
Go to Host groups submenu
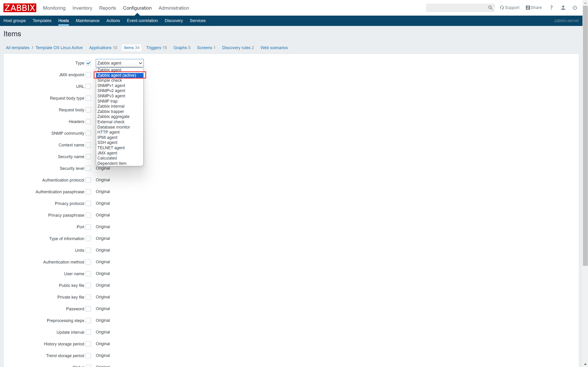coord(14,21)
